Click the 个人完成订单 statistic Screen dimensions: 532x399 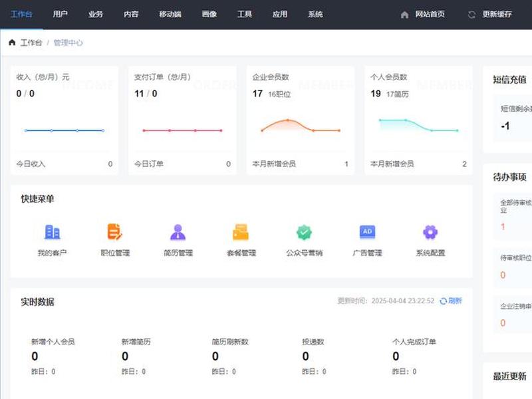(414, 356)
